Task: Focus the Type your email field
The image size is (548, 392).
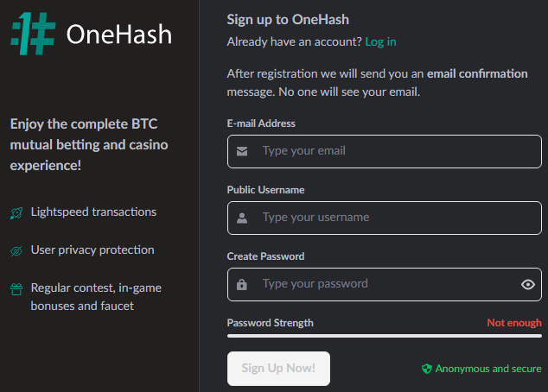Action: coord(385,151)
